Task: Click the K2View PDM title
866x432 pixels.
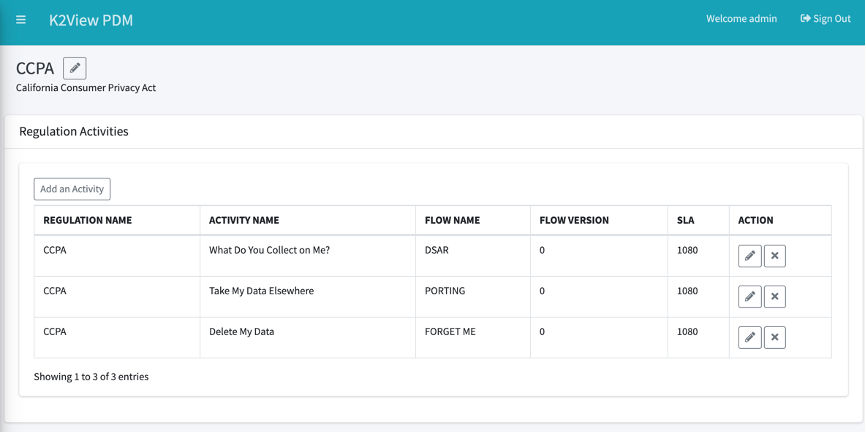Action: pyautogui.click(x=91, y=20)
